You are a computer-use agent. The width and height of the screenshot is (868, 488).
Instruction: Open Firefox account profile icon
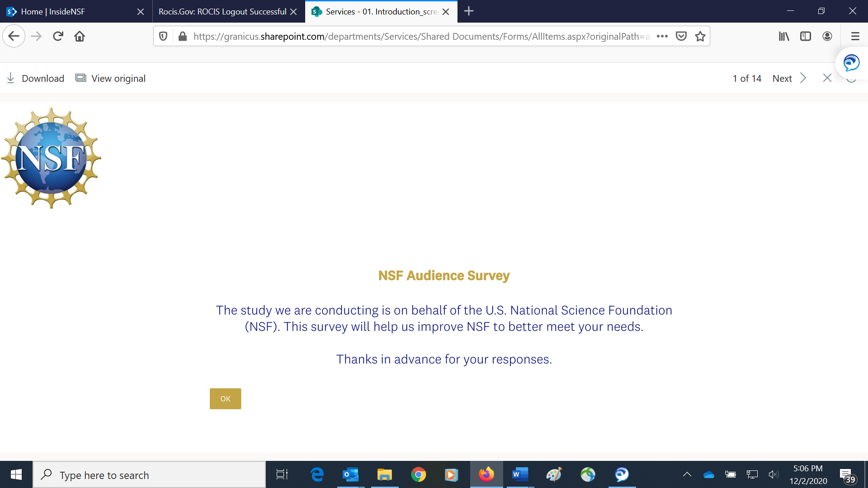pyautogui.click(x=827, y=36)
